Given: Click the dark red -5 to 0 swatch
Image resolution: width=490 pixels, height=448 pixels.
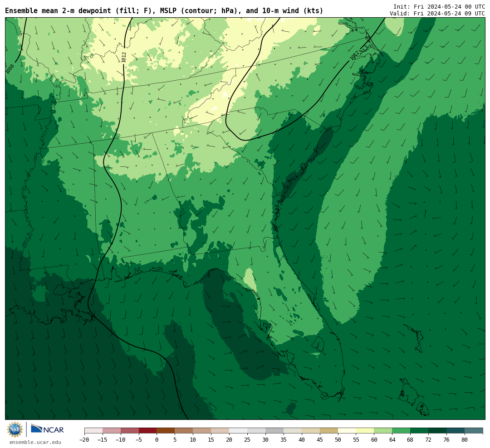Looking at the screenshot, I should tap(148, 431).
